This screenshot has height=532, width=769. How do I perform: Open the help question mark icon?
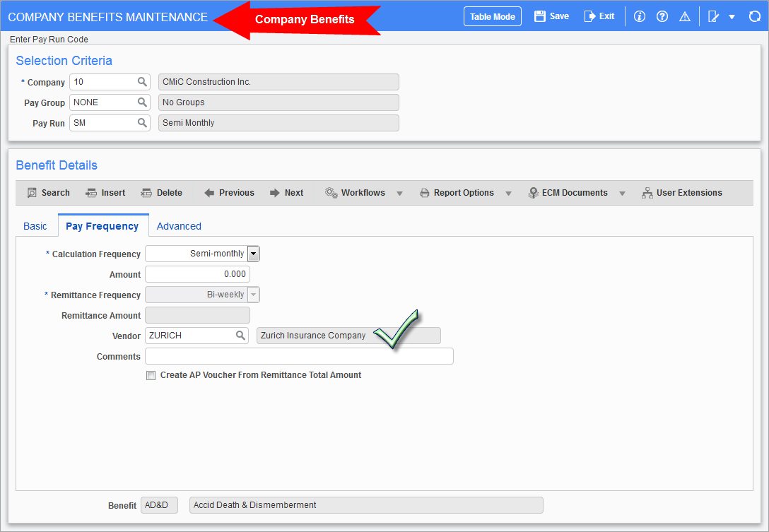(662, 17)
